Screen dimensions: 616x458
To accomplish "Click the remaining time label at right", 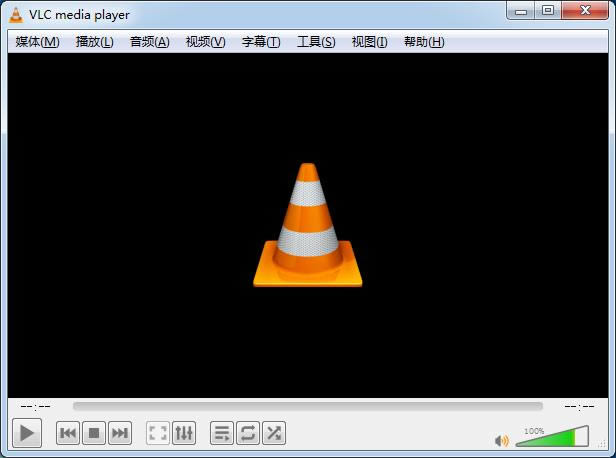I will tap(579, 406).
